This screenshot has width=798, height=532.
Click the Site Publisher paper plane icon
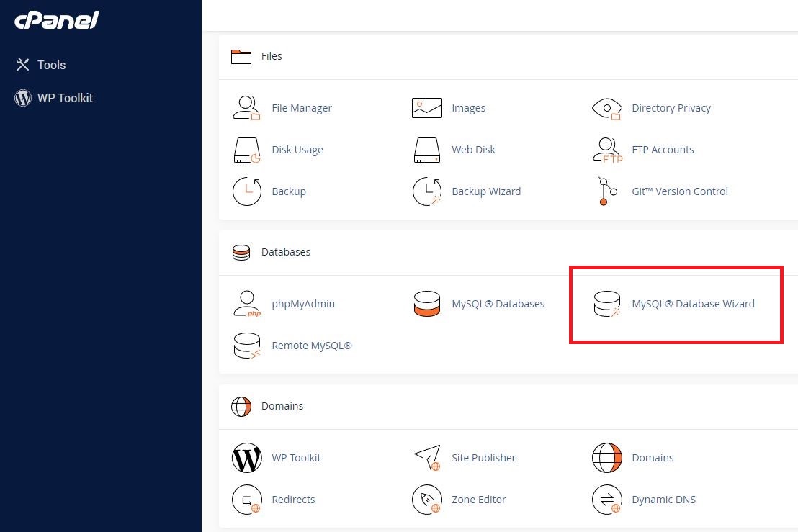[x=428, y=458]
